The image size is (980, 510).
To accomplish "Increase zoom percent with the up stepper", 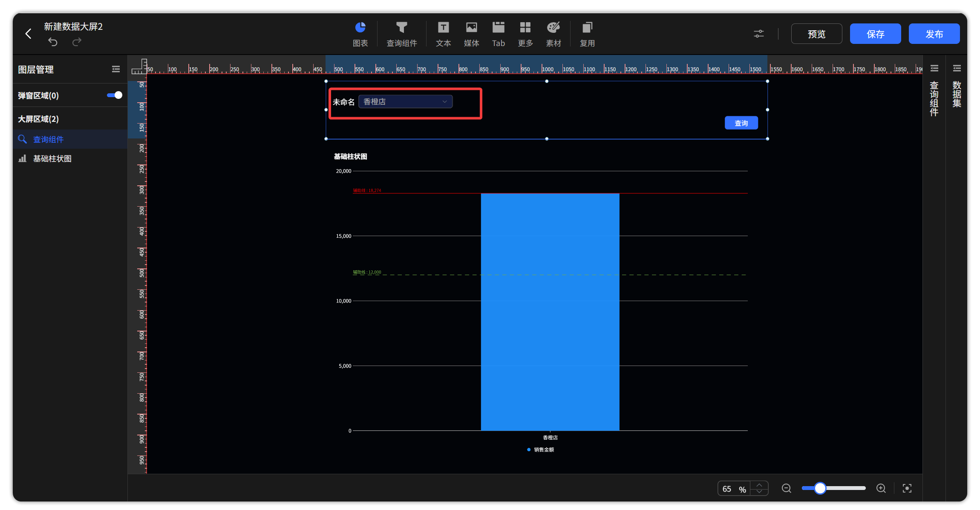I will [x=759, y=485].
